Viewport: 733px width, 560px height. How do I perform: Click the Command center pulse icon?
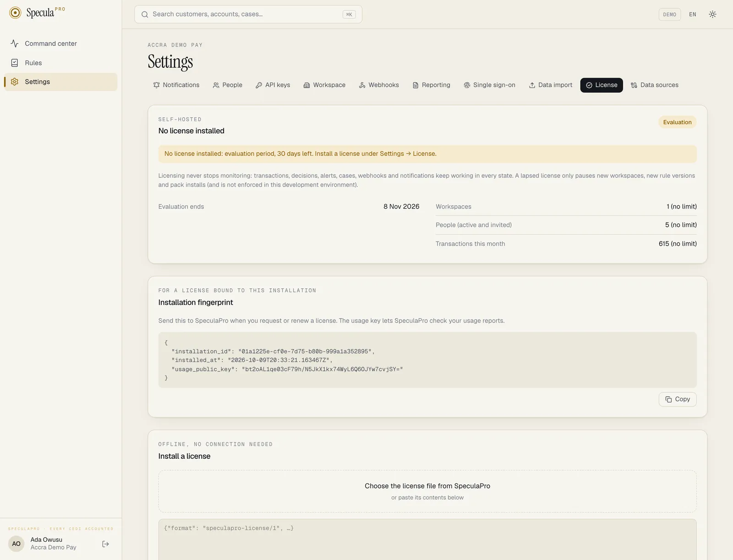pos(15,44)
